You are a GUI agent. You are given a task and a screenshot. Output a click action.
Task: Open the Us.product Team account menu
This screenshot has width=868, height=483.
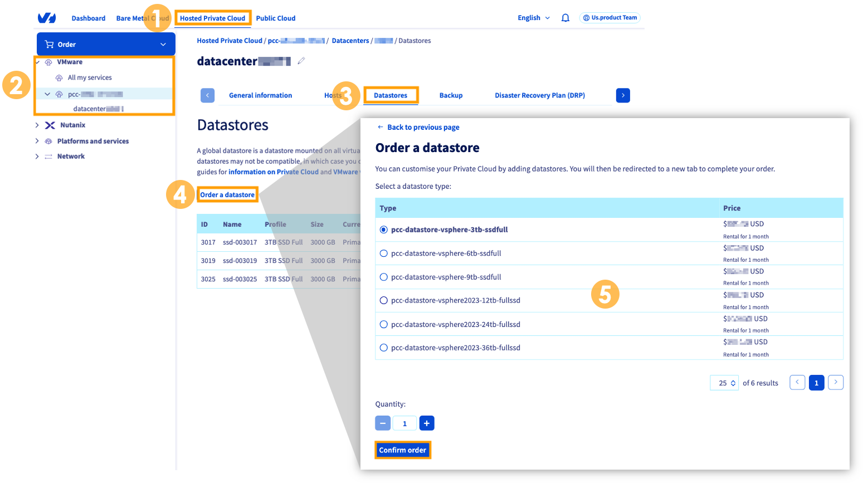pyautogui.click(x=610, y=18)
